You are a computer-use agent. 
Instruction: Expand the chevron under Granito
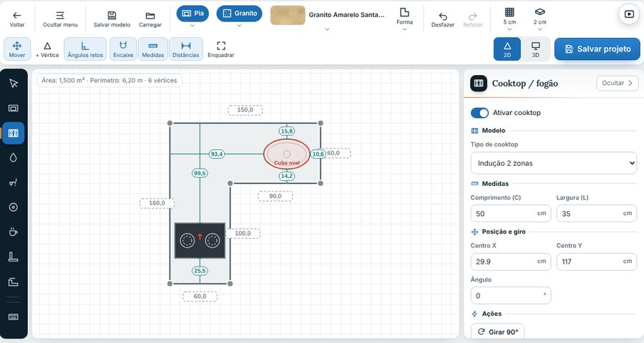click(239, 26)
